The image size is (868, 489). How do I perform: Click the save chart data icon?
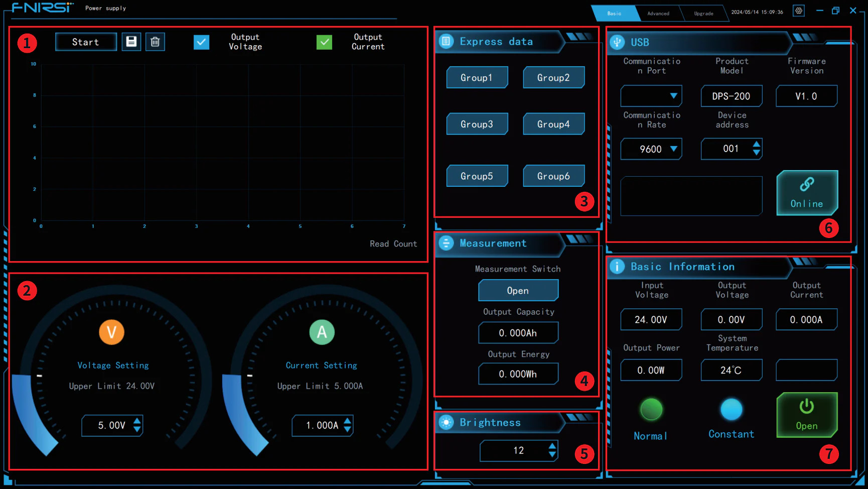click(131, 42)
